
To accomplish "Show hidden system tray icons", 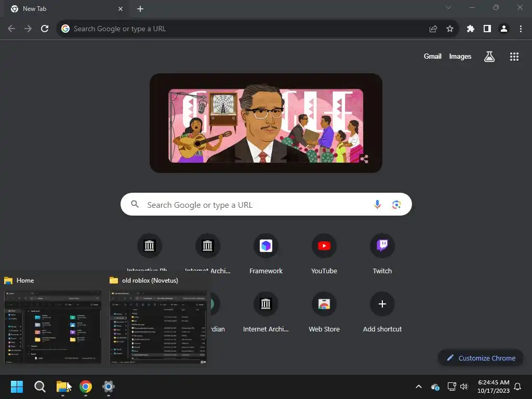I will (x=419, y=387).
